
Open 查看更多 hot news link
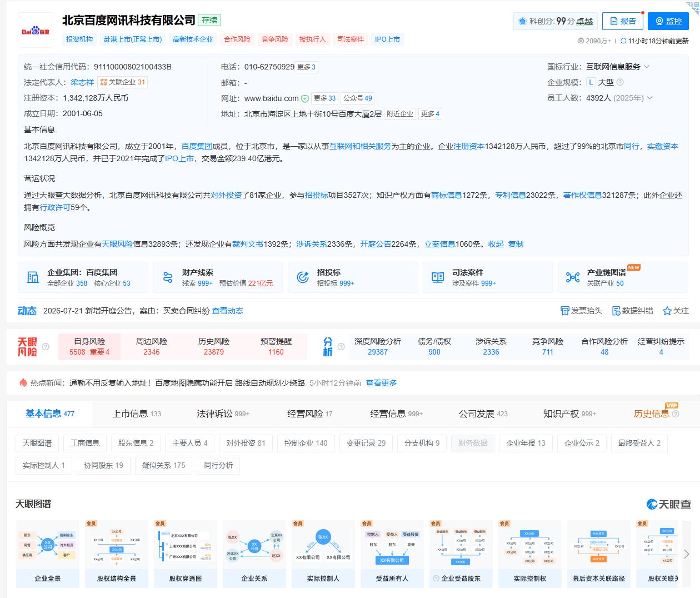tap(381, 383)
